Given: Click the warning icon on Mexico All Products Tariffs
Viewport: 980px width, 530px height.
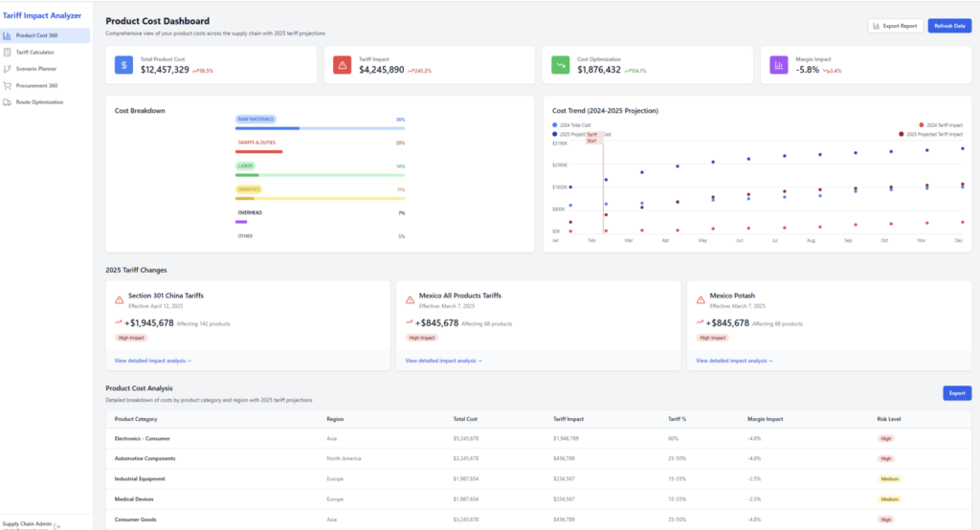Looking at the screenshot, I should coord(410,300).
